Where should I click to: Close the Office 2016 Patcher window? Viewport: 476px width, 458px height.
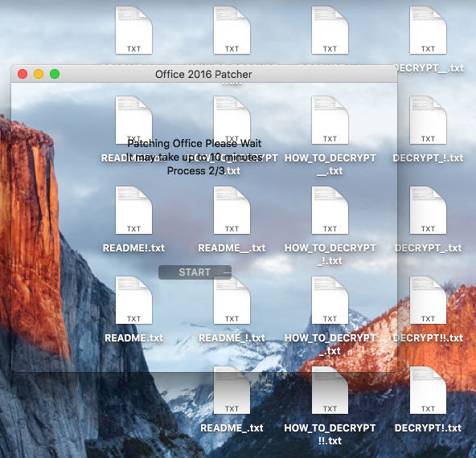point(23,74)
